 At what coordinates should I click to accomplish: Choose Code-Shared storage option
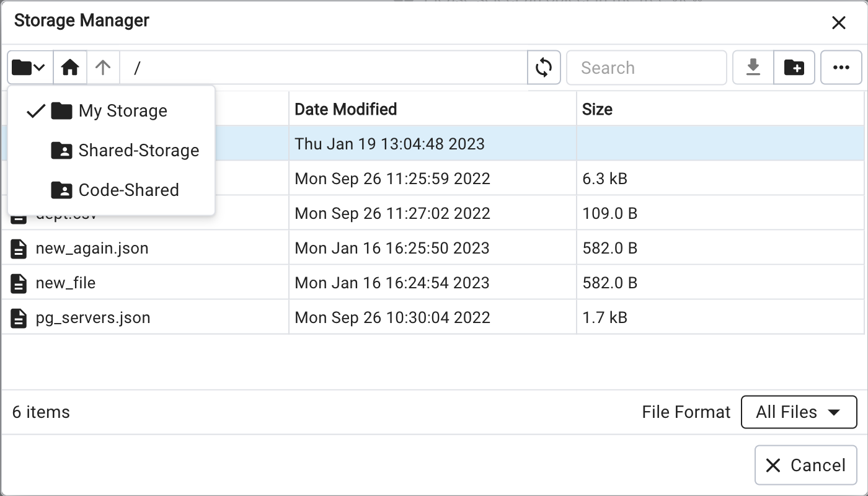128,190
